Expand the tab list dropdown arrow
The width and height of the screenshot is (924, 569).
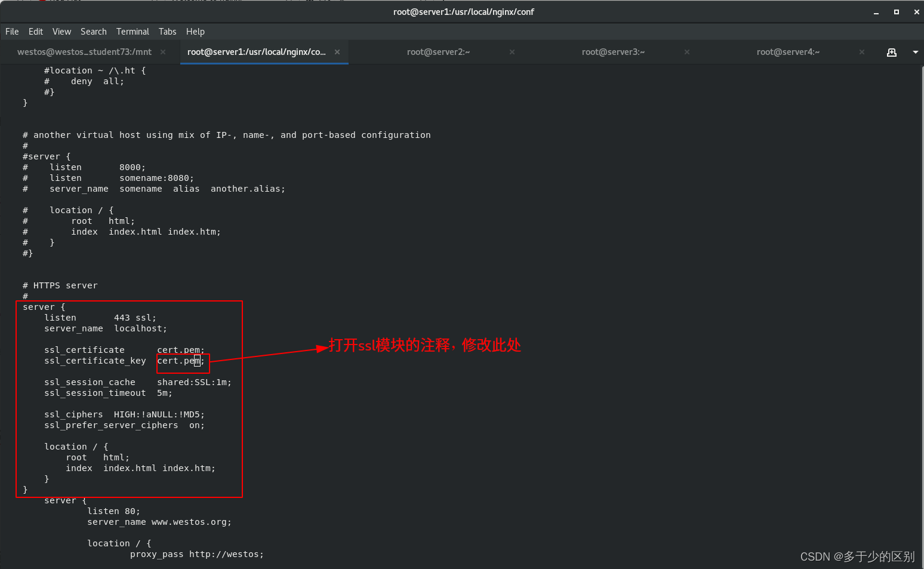point(916,52)
